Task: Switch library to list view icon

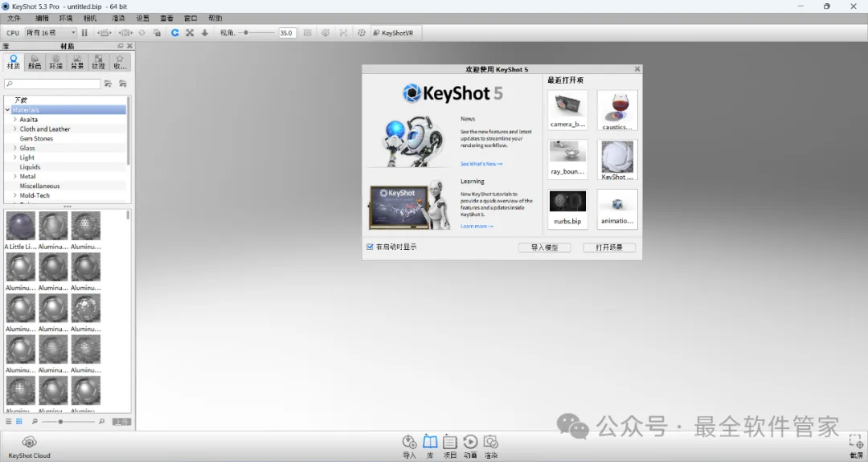Action: coord(8,422)
